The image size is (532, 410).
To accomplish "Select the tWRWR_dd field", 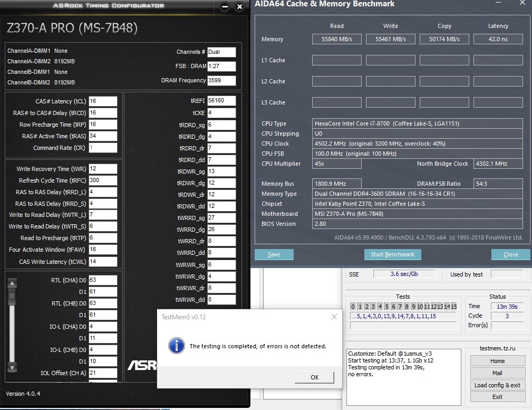I will tap(221, 300).
